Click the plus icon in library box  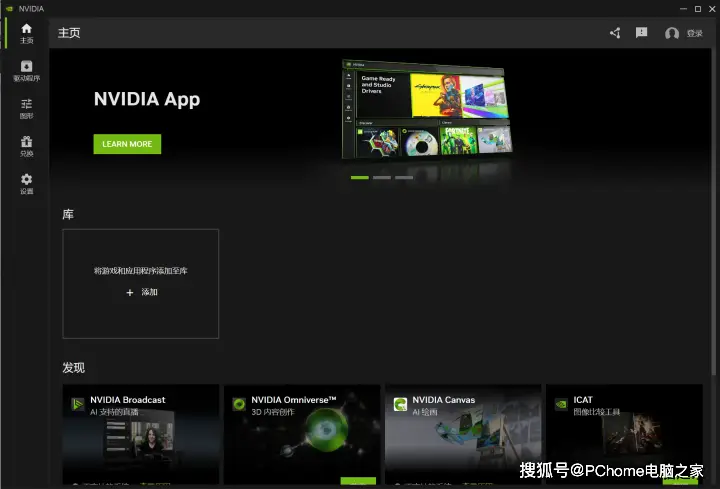[x=129, y=292]
